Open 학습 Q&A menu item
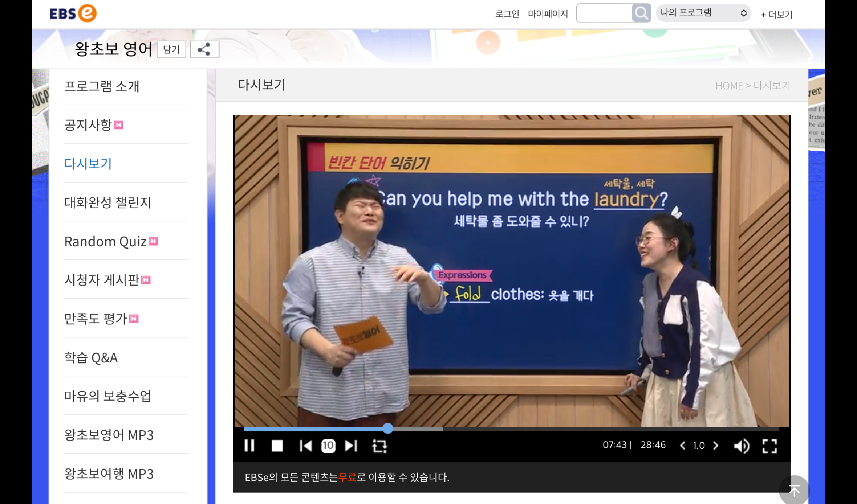The width and height of the screenshot is (857, 504). pyautogui.click(x=91, y=358)
